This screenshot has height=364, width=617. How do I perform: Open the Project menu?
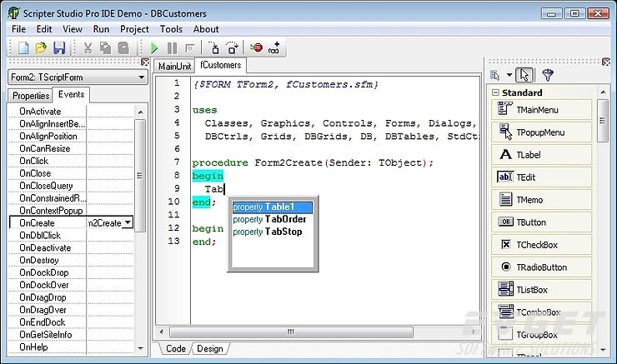pyautogui.click(x=134, y=29)
